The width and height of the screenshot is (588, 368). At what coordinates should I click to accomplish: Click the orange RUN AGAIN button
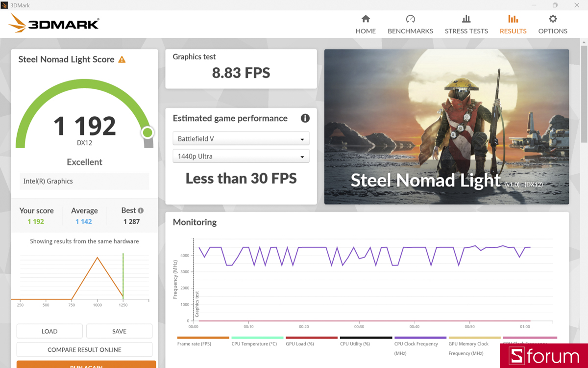(86, 365)
